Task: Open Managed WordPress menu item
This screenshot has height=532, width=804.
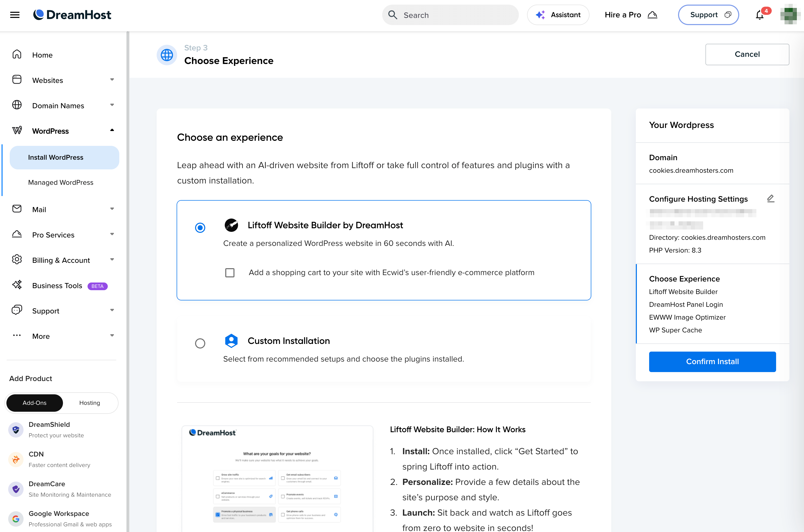Action: (61, 182)
